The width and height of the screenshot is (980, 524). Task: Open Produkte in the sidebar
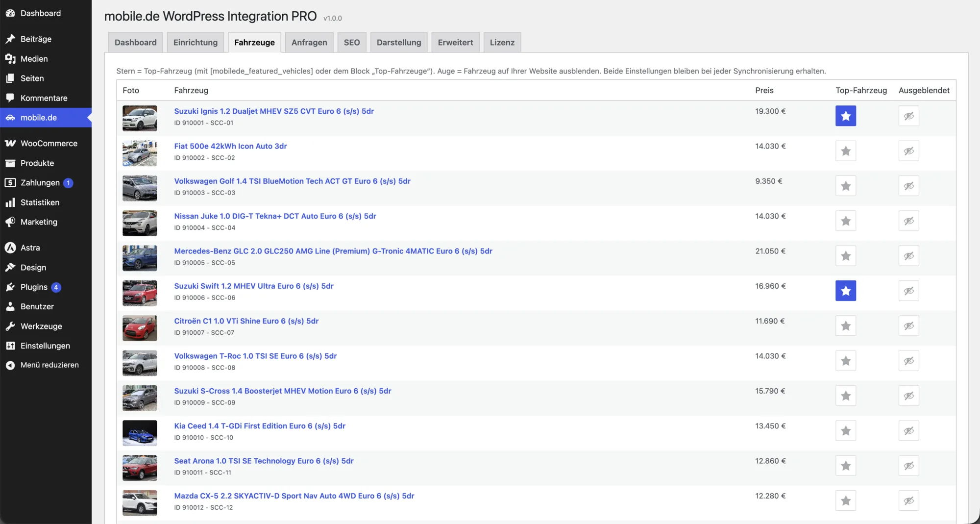[37, 163]
